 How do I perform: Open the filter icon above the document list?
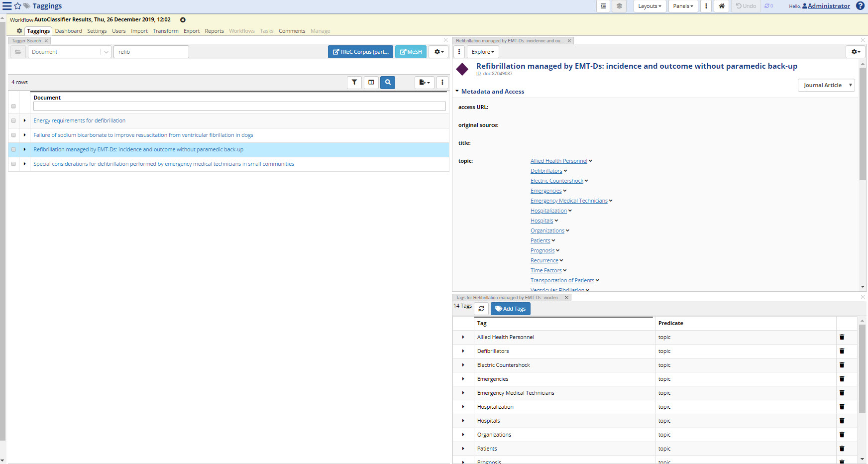pyautogui.click(x=354, y=82)
